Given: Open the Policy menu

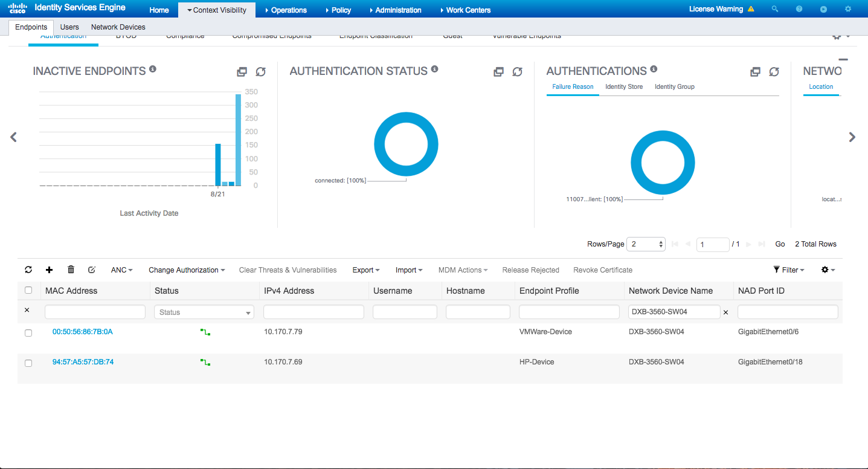Looking at the screenshot, I should 338,10.
